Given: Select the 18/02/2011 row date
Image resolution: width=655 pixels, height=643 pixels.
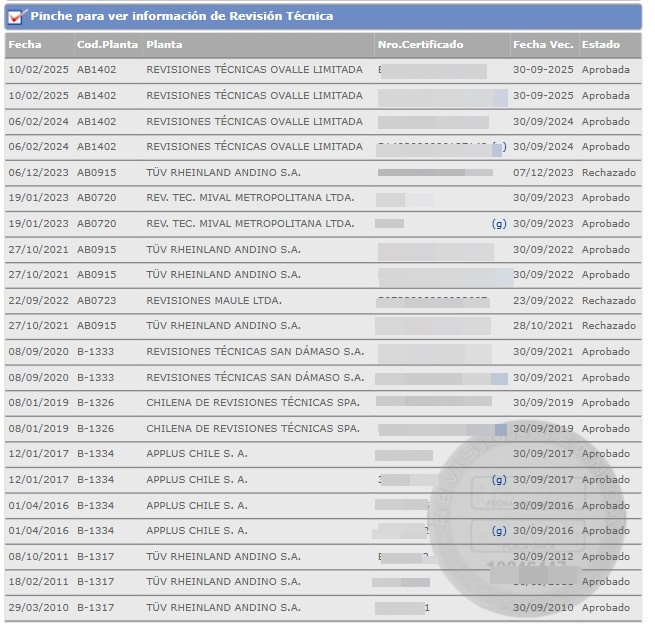Looking at the screenshot, I should coord(38,582).
